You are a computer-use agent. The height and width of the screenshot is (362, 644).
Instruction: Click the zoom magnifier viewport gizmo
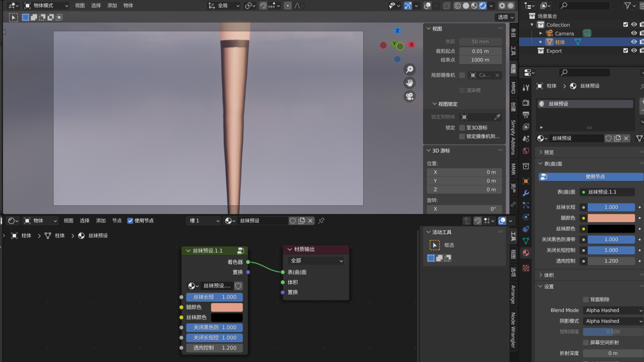pyautogui.click(x=410, y=70)
